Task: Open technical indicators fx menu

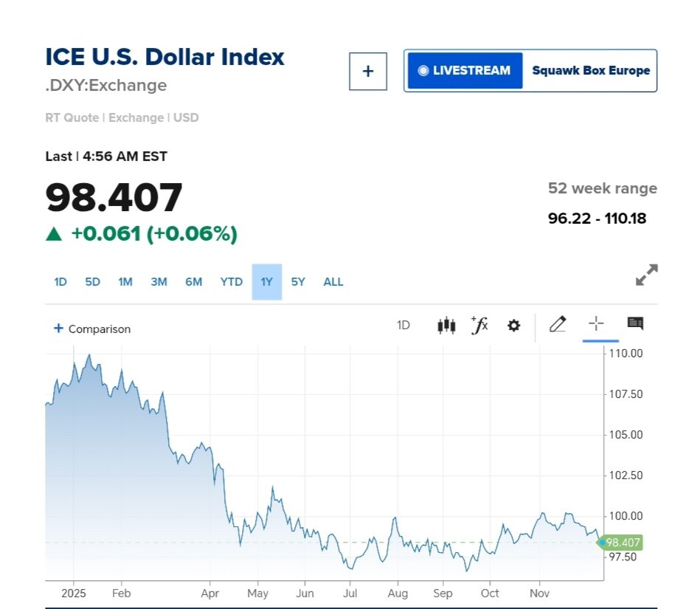Action: coord(479,325)
